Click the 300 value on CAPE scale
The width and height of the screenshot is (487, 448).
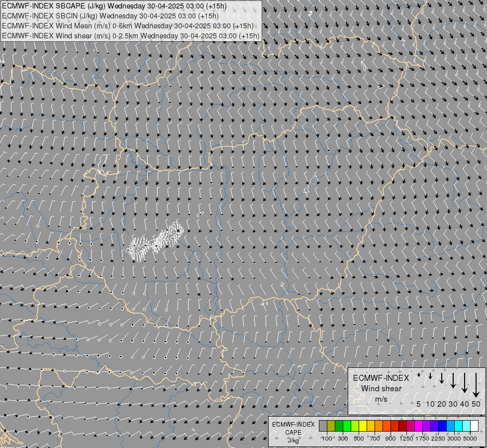343,439
